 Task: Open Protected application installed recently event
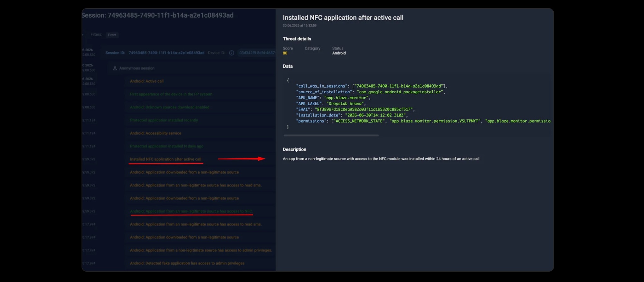pyautogui.click(x=164, y=120)
